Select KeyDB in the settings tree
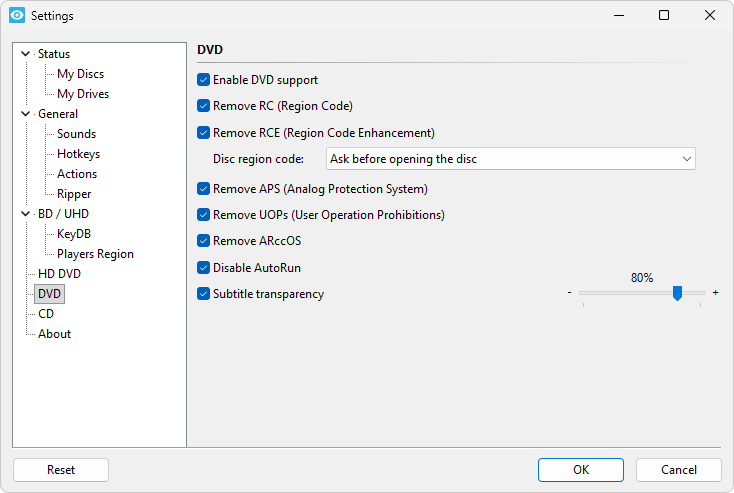 pyautogui.click(x=75, y=234)
